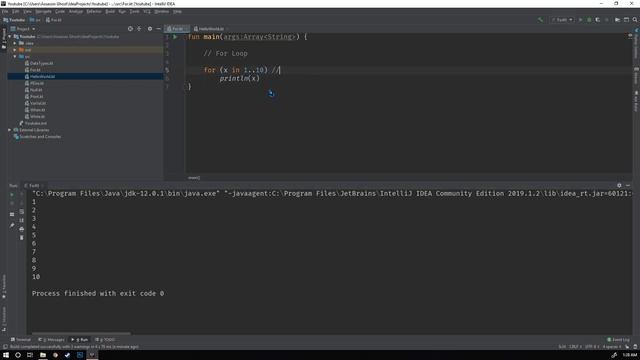Click the Youtube breadcrumb in navigation bar
The width and height of the screenshot is (640, 360).
[x=14, y=20]
